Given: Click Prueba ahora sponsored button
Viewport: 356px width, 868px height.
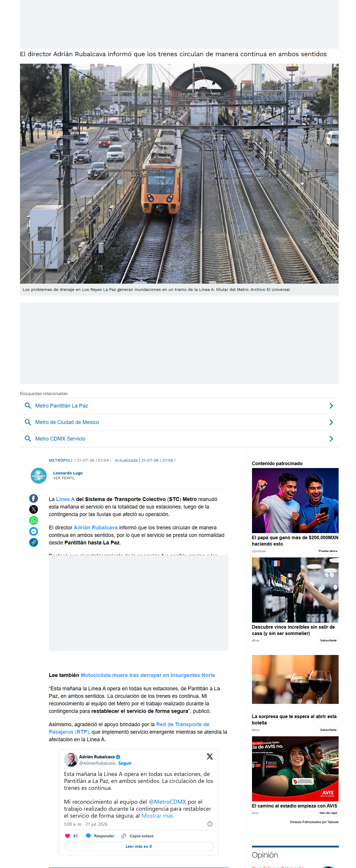Looking at the screenshot, I should 328,551.
